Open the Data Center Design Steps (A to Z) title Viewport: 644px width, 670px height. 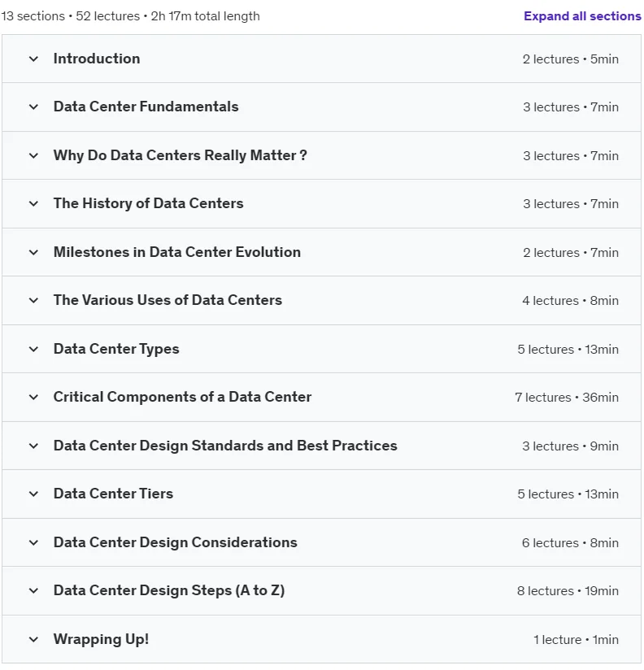tap(169, 590)
